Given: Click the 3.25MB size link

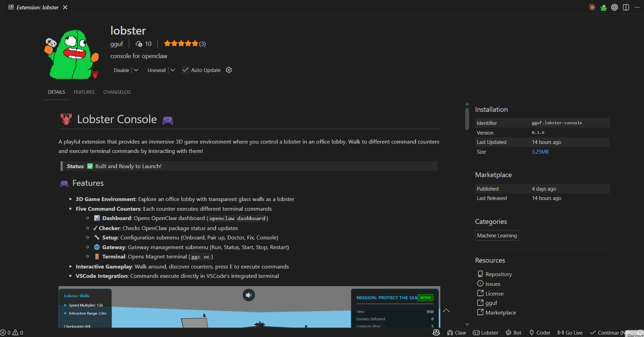Looking at the screenshot, I should coord(540,152).
